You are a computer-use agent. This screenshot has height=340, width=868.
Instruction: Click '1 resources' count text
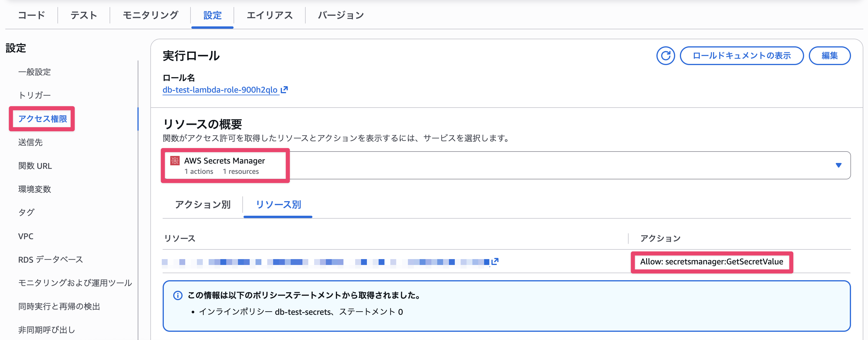pos(241,171)
